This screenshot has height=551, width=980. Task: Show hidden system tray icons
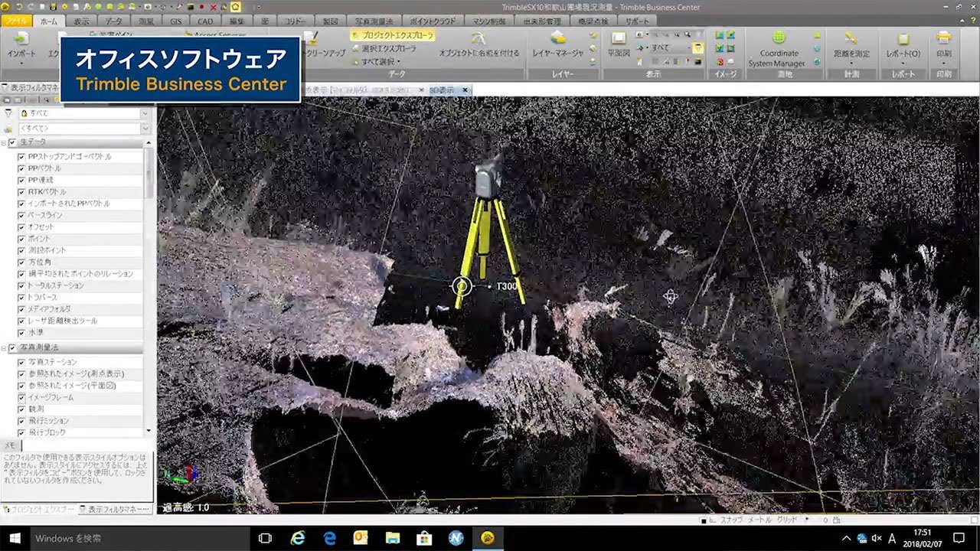(x=846, y=538)
